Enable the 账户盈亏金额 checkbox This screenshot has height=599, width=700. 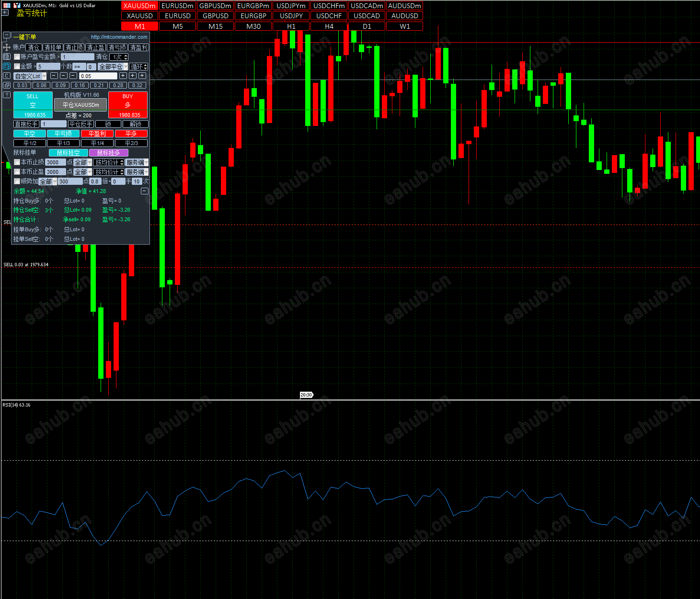click(x=17, y=57)
